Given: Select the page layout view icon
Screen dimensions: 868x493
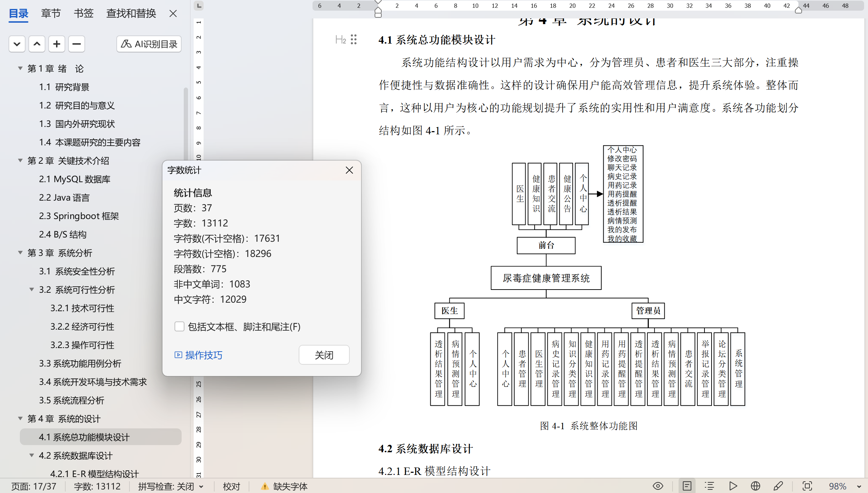Looking at the screenshot, I should (687, 486).
